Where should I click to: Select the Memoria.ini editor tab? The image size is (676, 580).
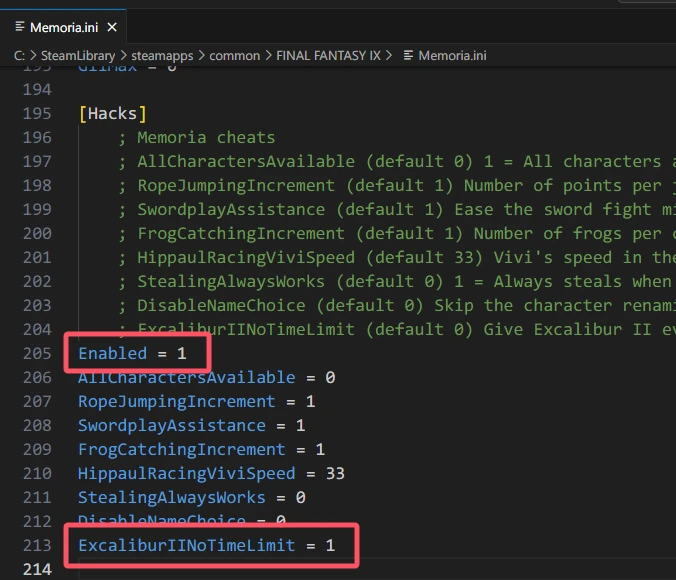click(63, 28)
